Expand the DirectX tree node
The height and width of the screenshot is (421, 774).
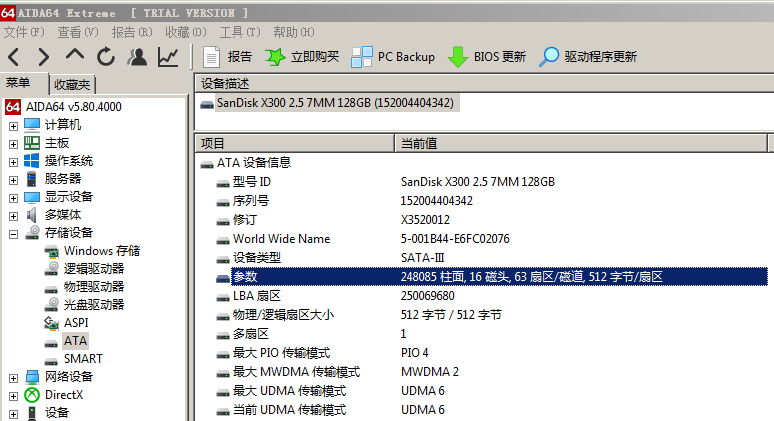[x=13, y=396]
